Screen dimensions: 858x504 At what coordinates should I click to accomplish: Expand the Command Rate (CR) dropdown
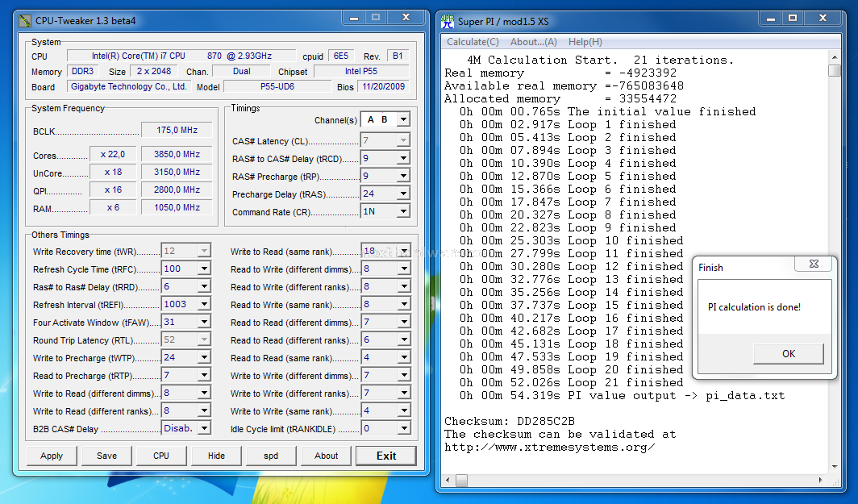403,211
